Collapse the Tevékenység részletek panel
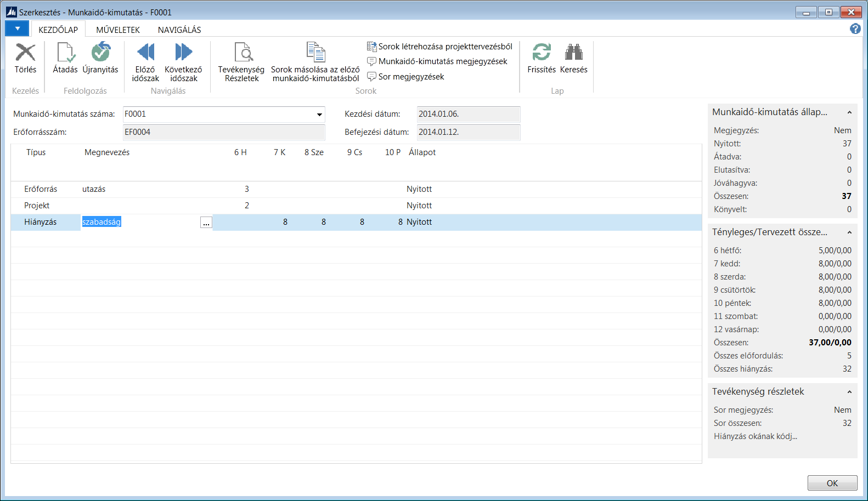Viewport: 868px width, 501px height. (x=849, y=392)
